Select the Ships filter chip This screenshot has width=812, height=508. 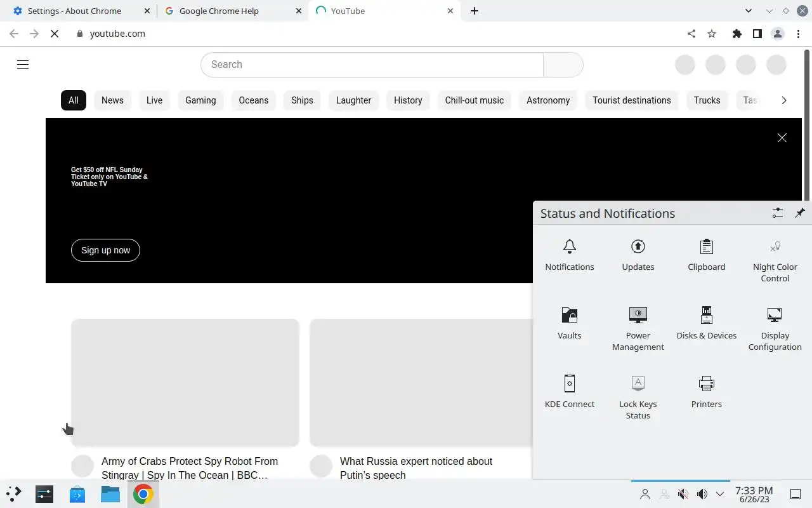click(x=302, y=100)
